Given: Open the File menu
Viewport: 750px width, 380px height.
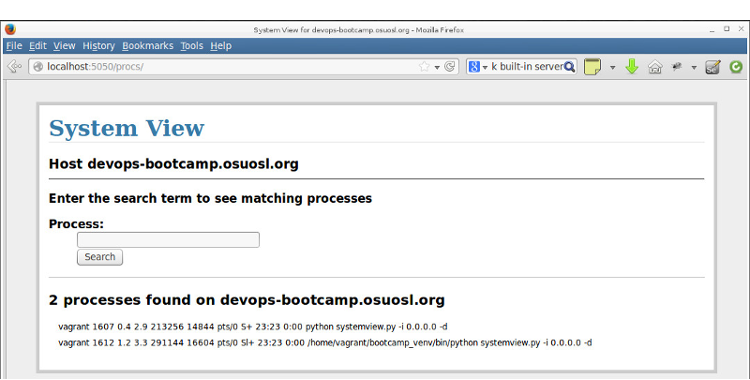Looking at the screenshot, I should [x=14, y=46].
